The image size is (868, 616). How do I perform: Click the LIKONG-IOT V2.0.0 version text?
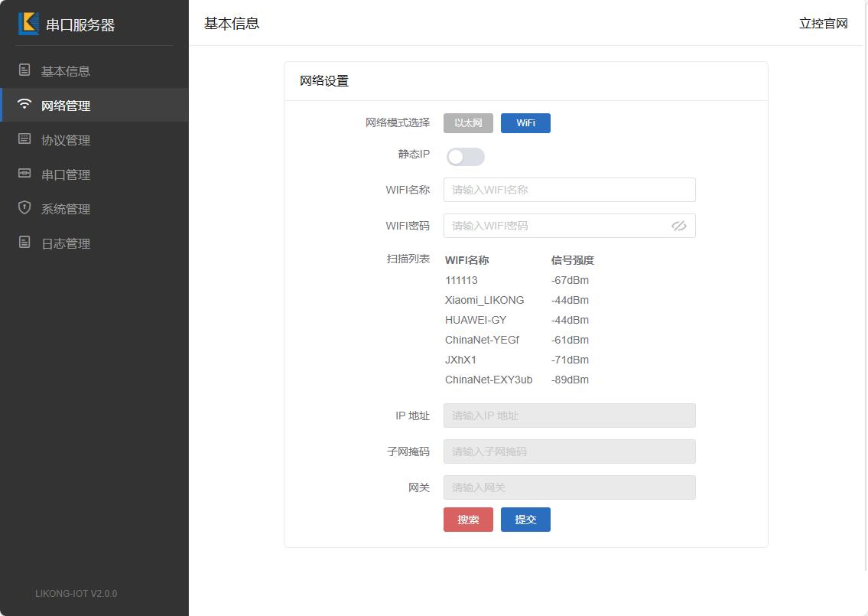(x=76, y=593)
